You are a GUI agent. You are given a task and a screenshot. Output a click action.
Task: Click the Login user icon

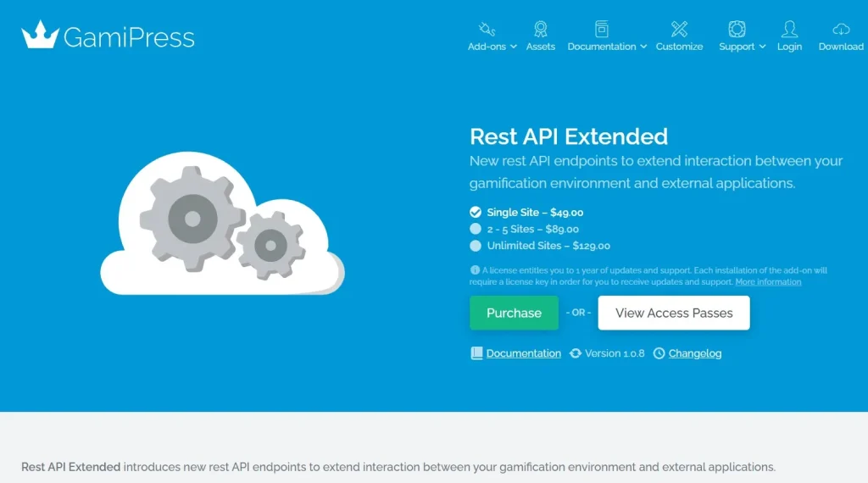tap(789, 29)
